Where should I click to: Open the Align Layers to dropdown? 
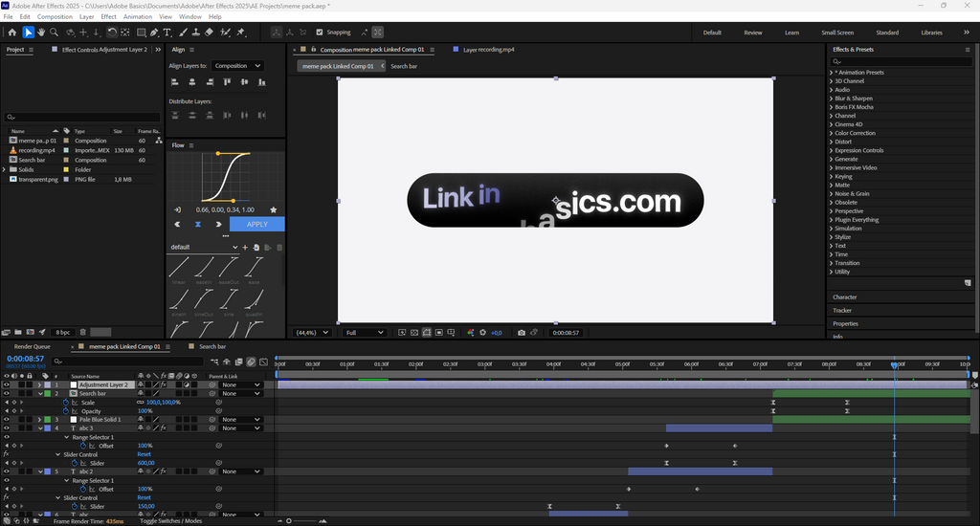[237, 66]
